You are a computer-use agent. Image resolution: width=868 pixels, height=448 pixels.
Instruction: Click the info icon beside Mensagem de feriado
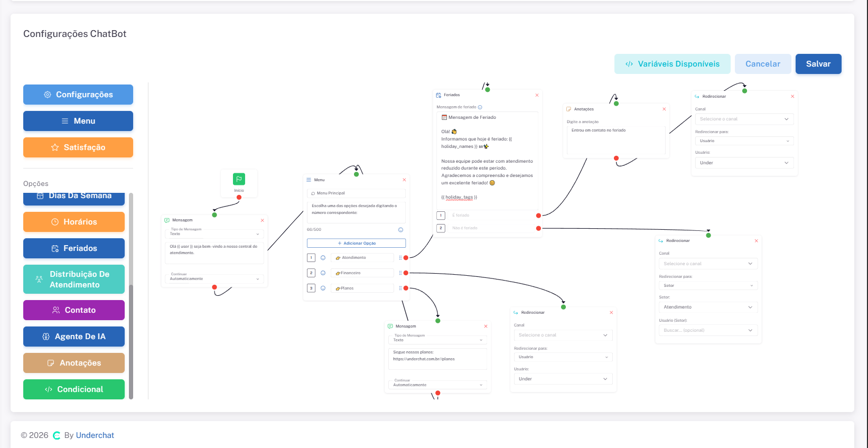point(480,107)
